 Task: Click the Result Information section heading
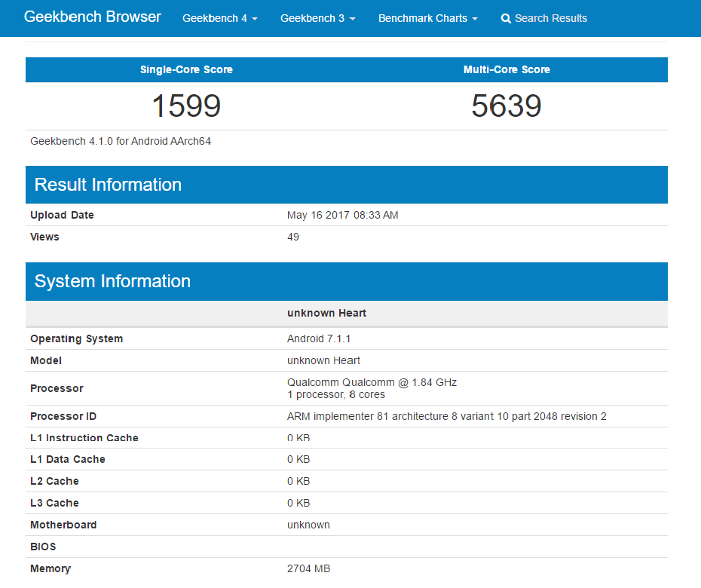tap(109, 185)
